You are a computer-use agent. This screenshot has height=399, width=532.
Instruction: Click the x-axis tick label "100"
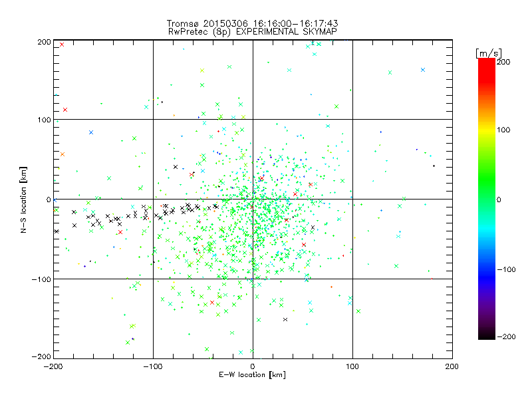[352, 367]
